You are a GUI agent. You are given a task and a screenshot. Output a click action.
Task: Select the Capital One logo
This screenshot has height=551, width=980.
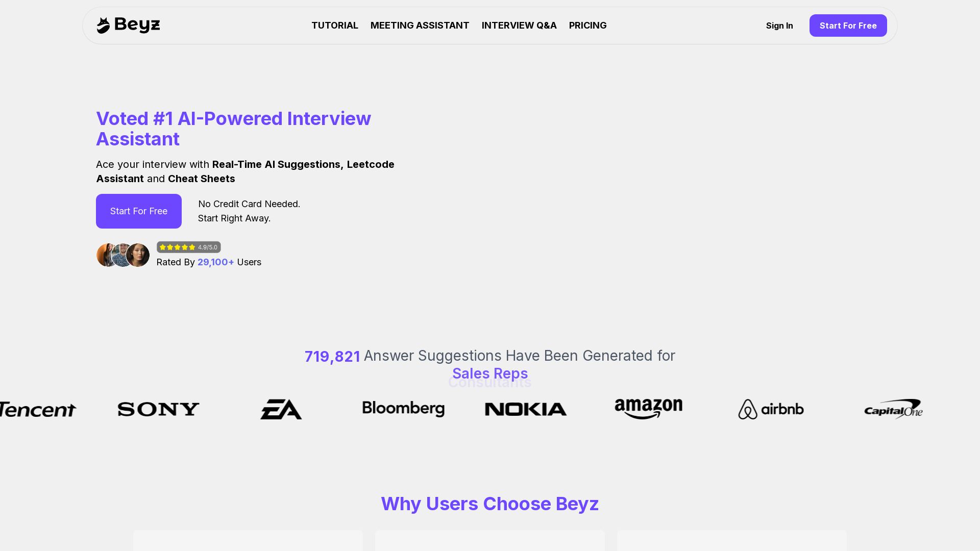893,409
